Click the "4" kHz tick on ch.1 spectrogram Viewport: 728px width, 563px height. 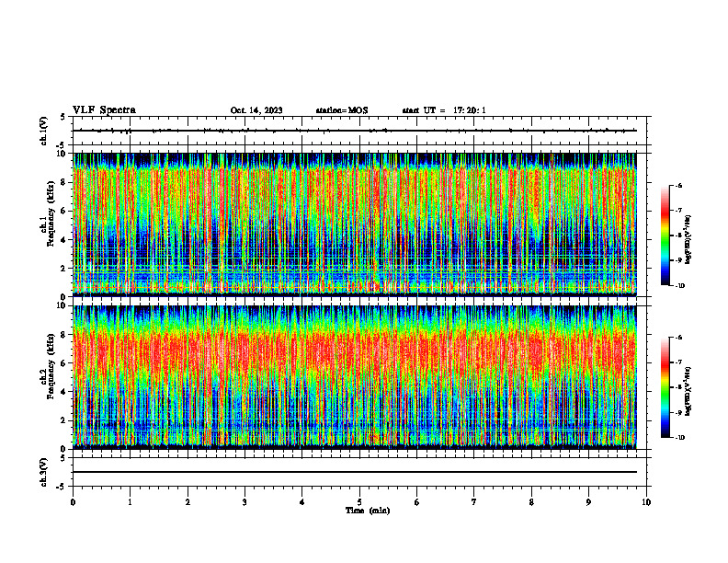click(x=64, y=240)
